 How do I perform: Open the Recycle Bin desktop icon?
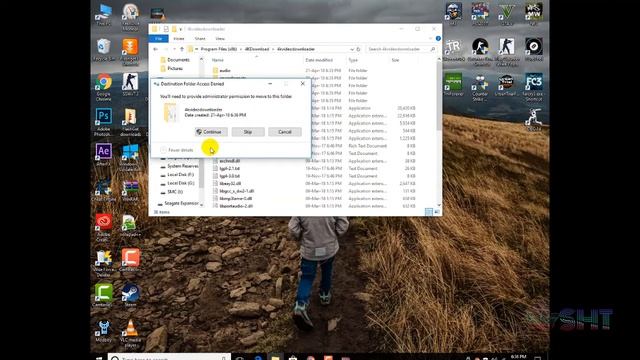point(103,49)
